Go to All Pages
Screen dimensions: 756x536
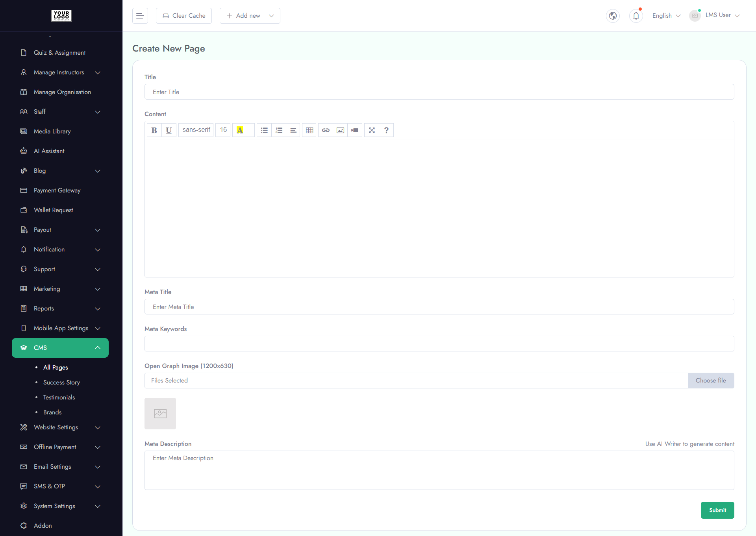[x=56, y=368]
